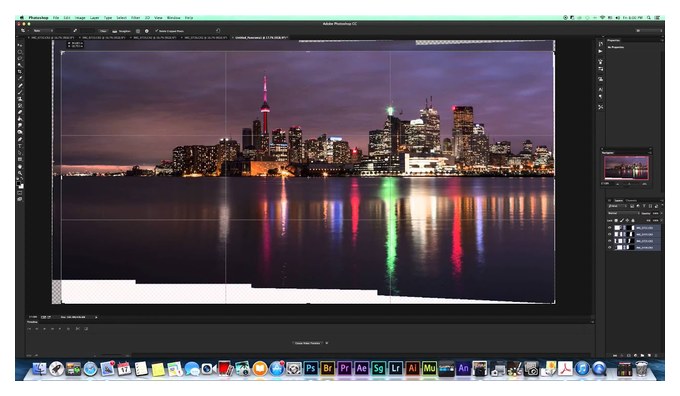Select the Brush tool
This screenshot has width=680, height=396.
tap(20, 92)
